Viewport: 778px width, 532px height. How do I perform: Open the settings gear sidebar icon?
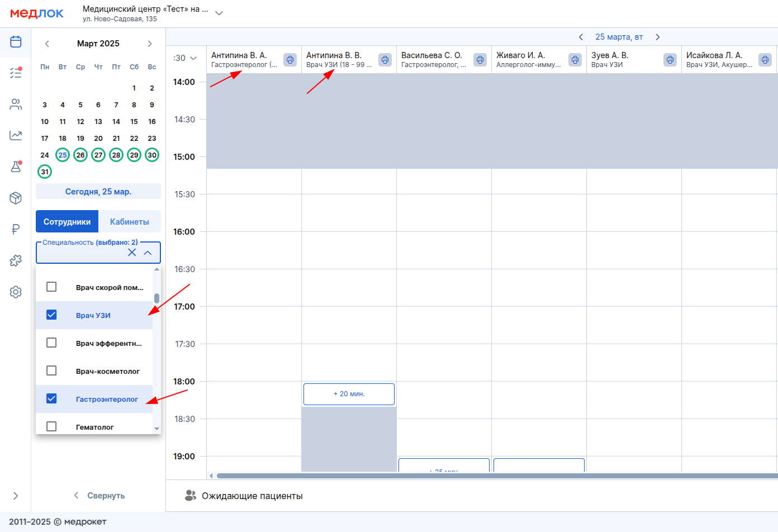[16, 292]
